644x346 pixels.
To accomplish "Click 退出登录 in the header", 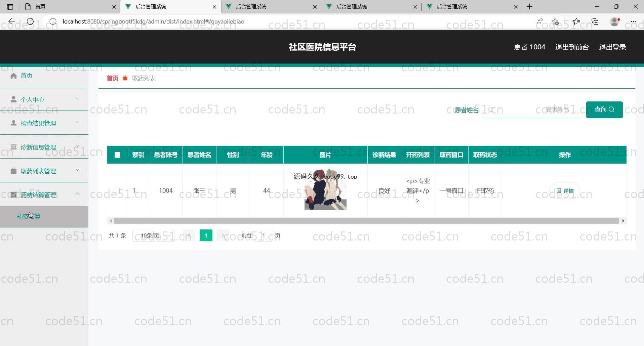I will (612, 47).
